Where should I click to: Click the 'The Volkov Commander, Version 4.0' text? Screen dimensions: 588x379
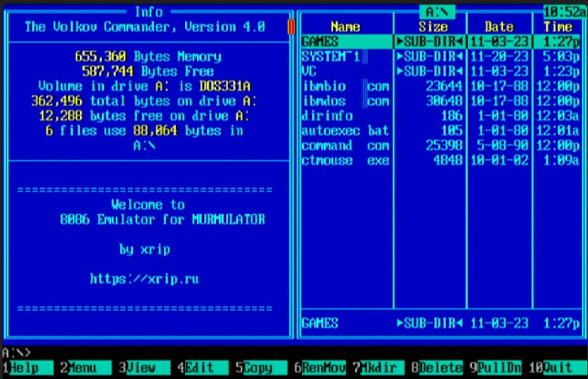pyautogui.click(x=146, y=27)
